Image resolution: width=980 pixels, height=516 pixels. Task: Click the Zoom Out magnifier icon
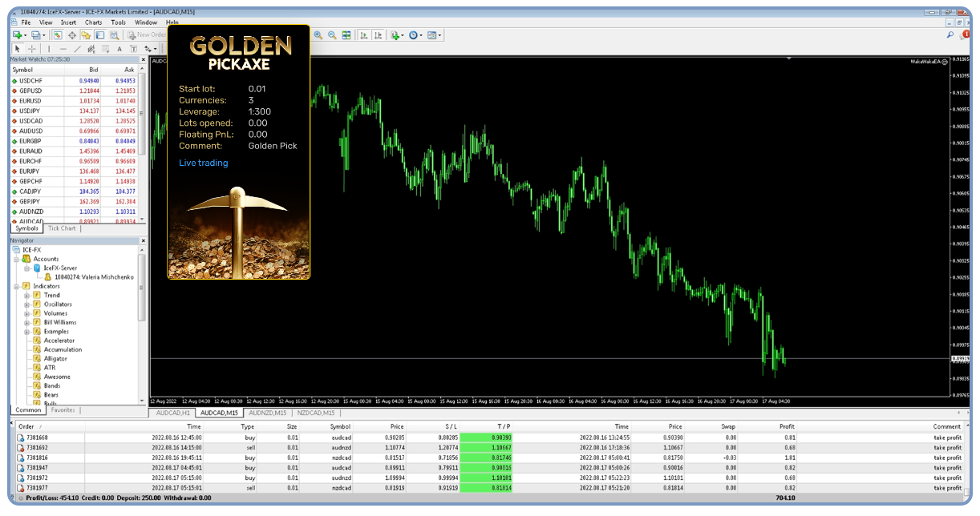click(332, 35)
